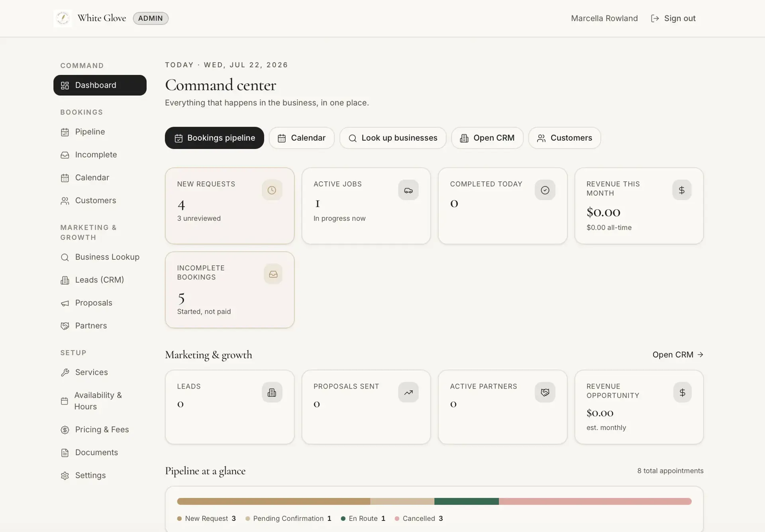Open Customers in the sidebar

[x=100, y=200]
